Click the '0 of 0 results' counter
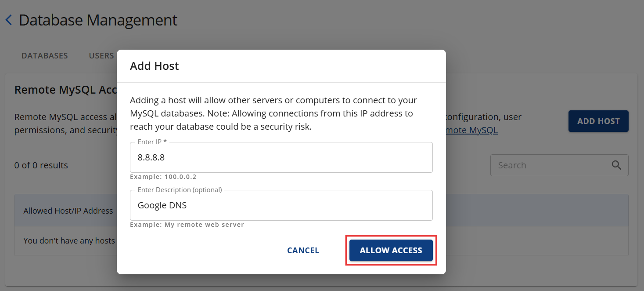Image resolution: width=644 pixels, height=291 pixels. (41, 165)
